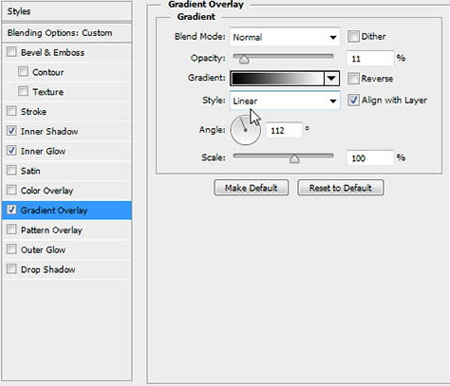Select the Drop Shadow style row
The image size is (450, 386).
[67, 269]
